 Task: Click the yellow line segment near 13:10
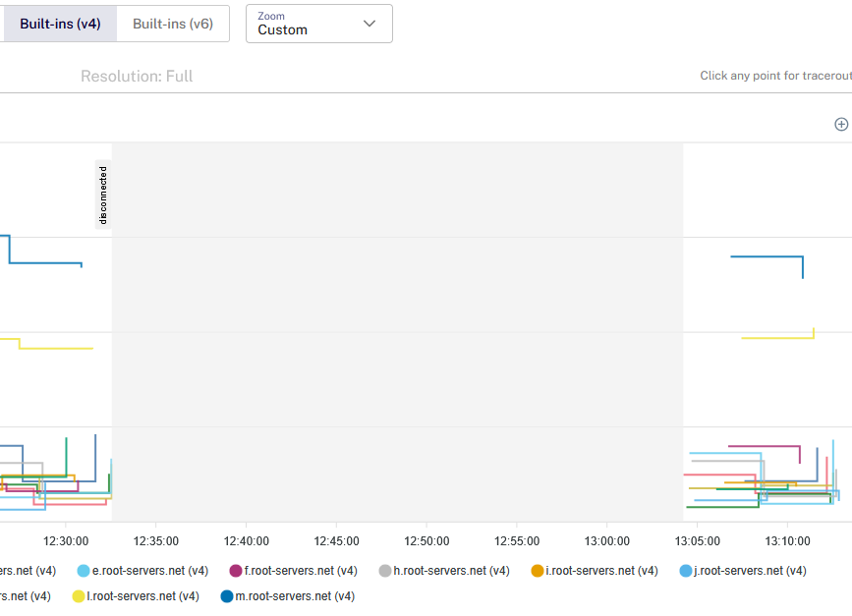(777, 338)
